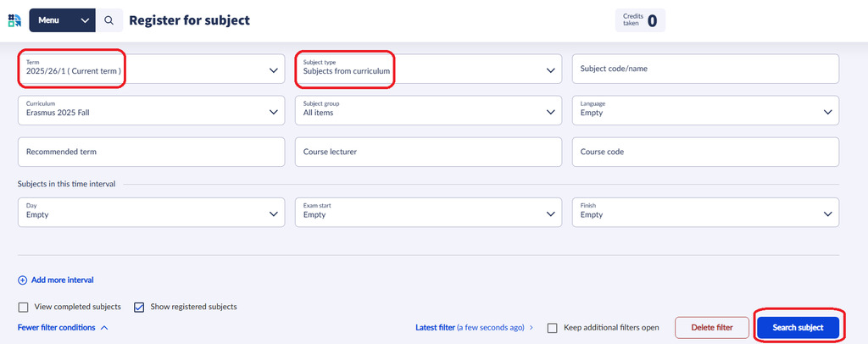Click the Credits taken counter
Screen dimensions: 868x344
coord(640,20)
